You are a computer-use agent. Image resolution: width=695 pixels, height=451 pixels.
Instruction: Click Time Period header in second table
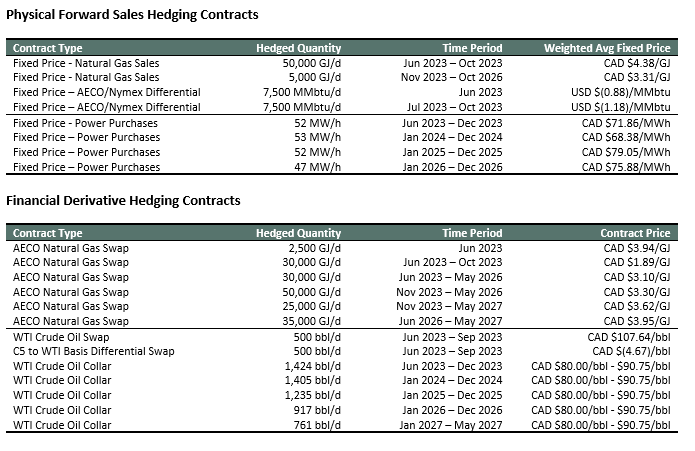472,233
